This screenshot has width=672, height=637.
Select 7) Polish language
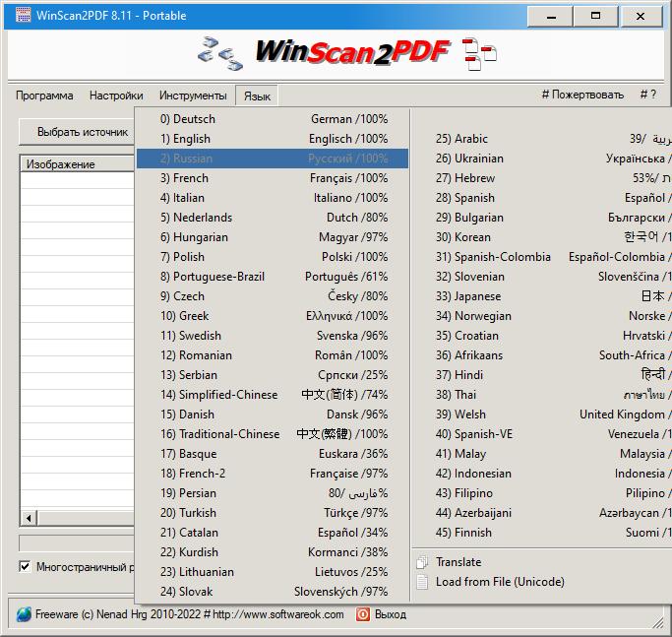tap(273, 257)
